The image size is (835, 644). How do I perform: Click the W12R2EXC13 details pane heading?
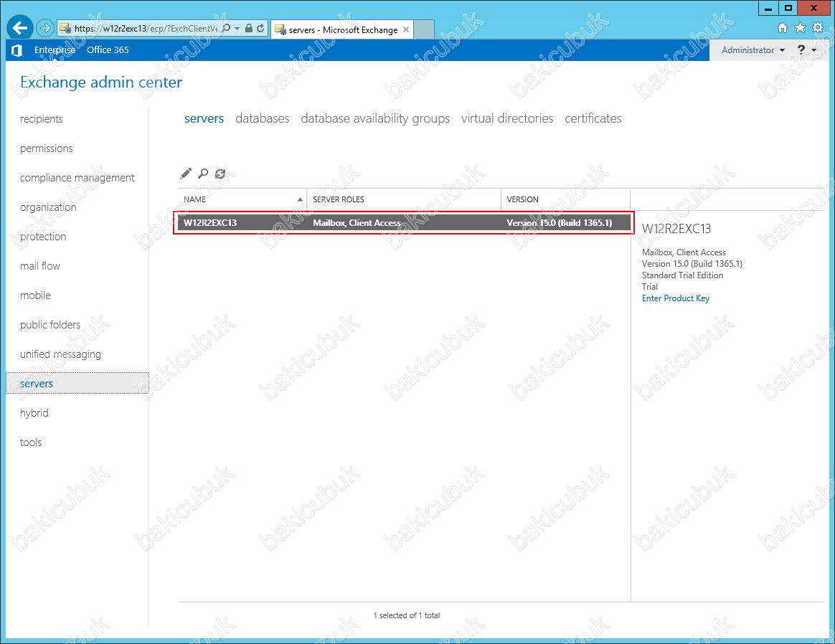676,229
